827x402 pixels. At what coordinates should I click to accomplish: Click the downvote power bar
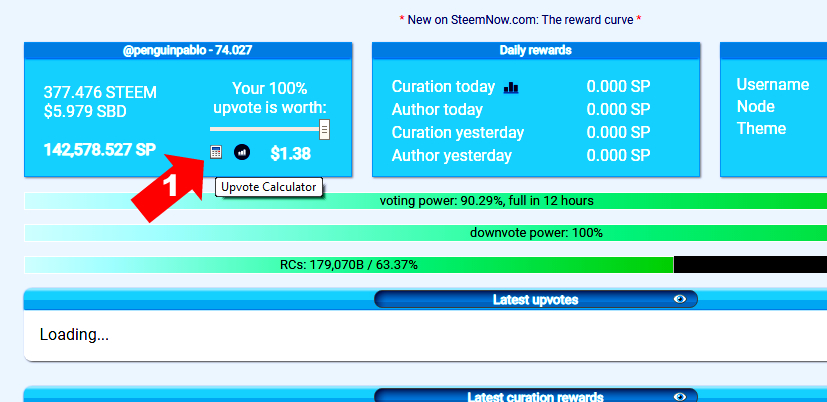[426, 233]
